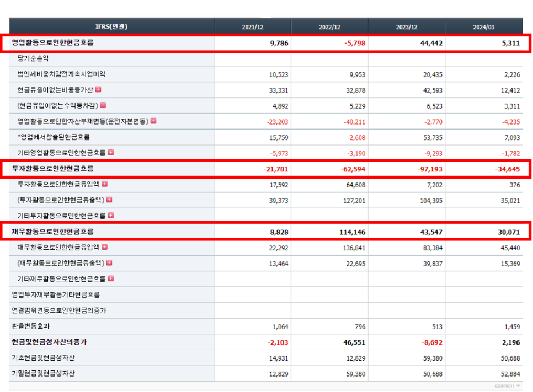Click the 2023/12 column header
This screenshot has width=533, height=392.
tap(407, 27)
